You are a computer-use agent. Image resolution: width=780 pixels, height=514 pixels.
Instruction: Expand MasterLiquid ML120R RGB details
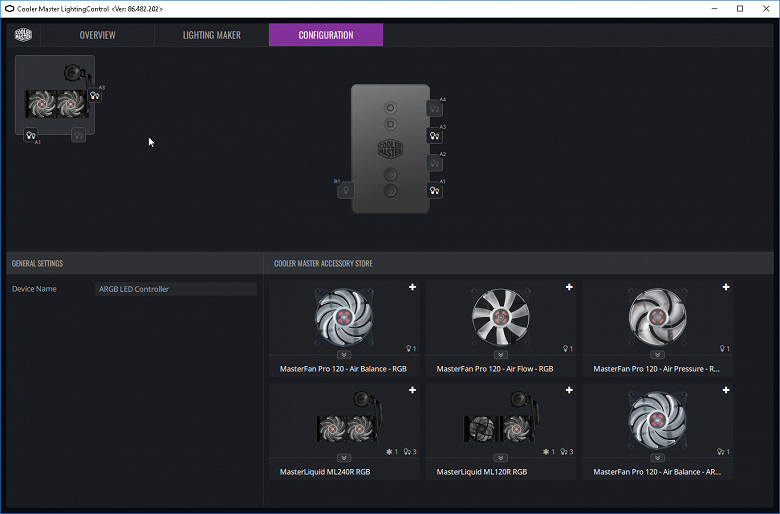pyautogui.click(x=500, y=458)
